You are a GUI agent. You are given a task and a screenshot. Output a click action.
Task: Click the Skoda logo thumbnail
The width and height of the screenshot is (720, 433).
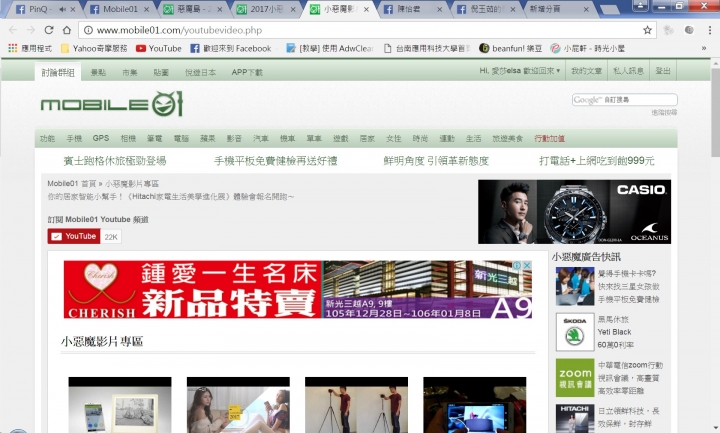coord(575,332)
